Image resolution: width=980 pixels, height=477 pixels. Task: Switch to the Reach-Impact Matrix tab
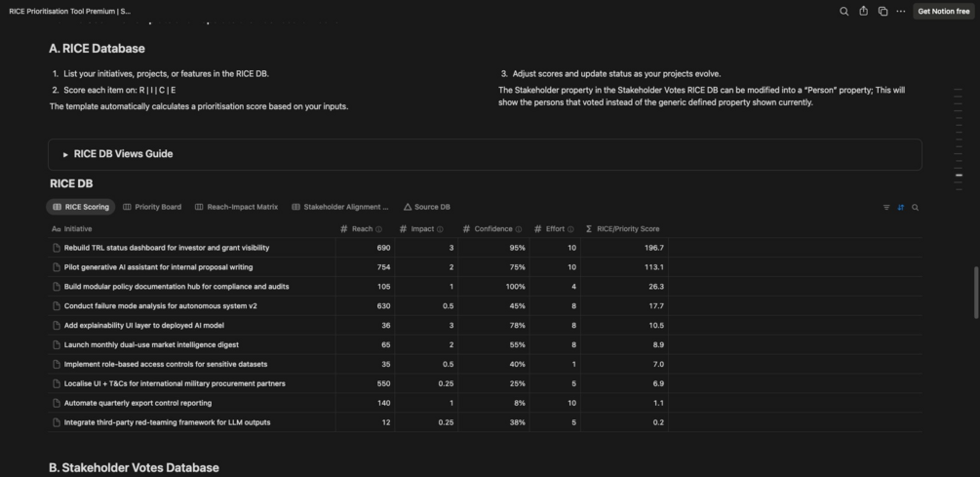[237, 207]
